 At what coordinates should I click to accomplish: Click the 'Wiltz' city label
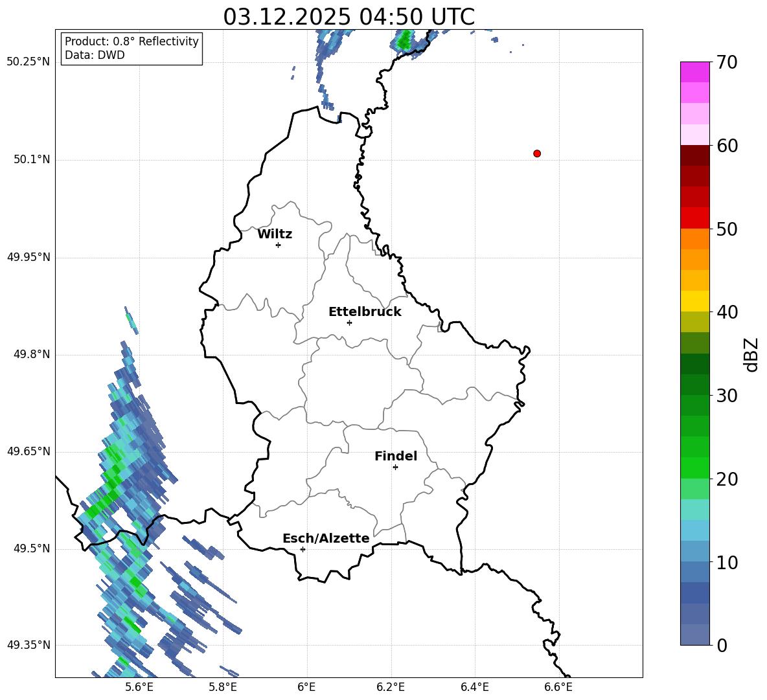(x=275, y=234)
